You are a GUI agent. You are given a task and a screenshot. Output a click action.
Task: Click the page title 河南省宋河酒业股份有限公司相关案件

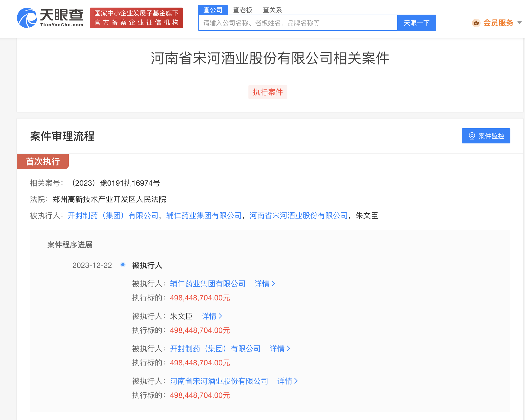click(270, 58)
